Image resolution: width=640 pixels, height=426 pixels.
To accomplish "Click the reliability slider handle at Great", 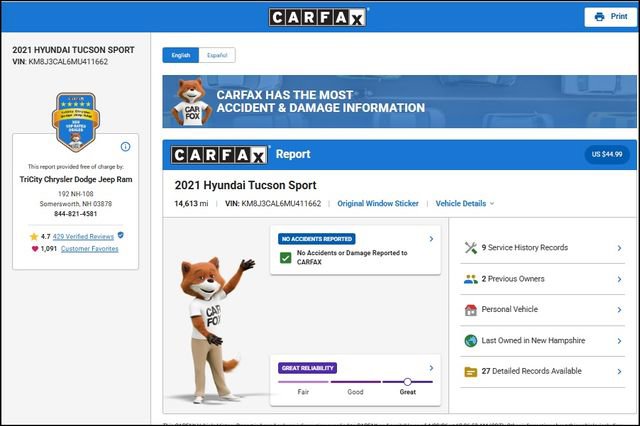I will [407, 382].
